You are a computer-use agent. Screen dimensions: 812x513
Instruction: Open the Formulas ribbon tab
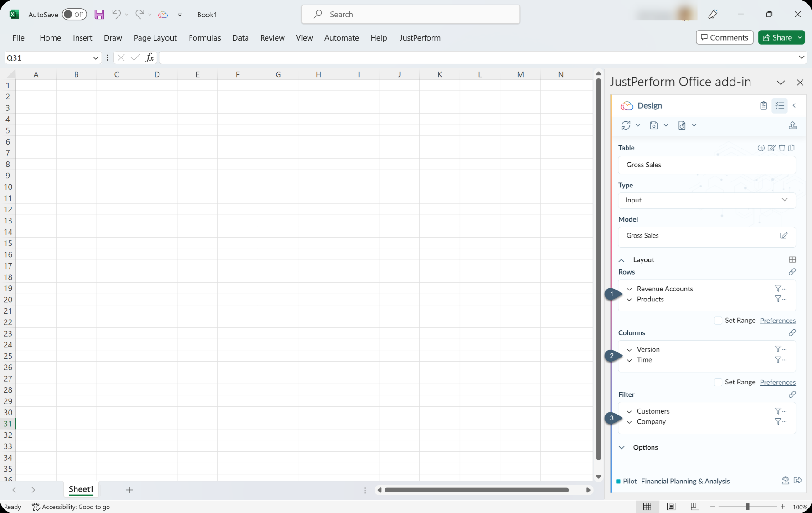tap(205, 38)
